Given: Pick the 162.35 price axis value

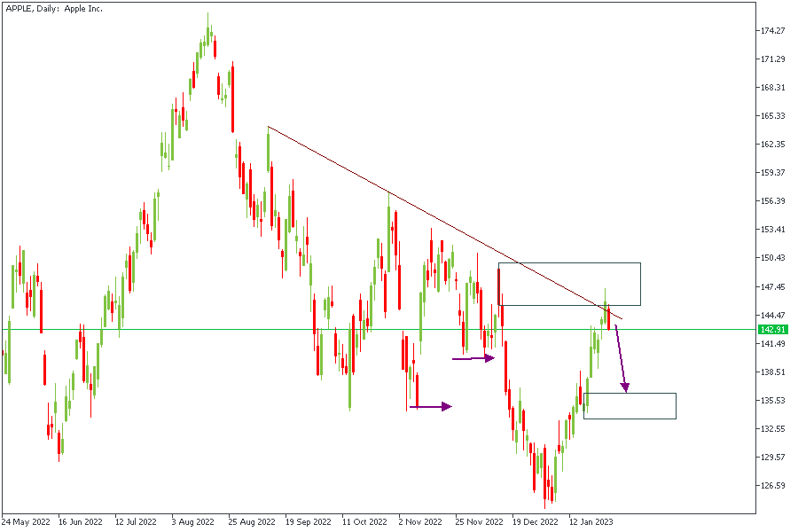Looking at the screenshot, I should click(x=772, y=145).
